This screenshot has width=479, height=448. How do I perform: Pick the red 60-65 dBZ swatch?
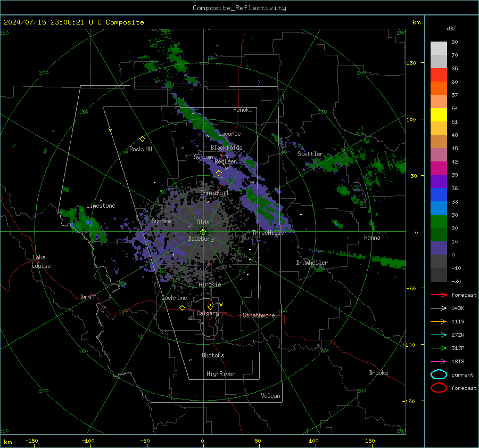(x=439, y=75)
